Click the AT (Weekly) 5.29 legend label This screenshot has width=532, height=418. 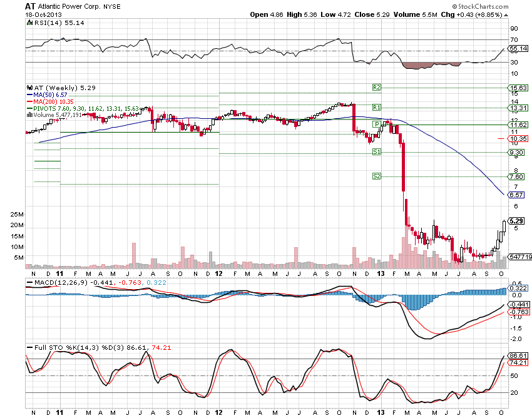click(65, 88)
